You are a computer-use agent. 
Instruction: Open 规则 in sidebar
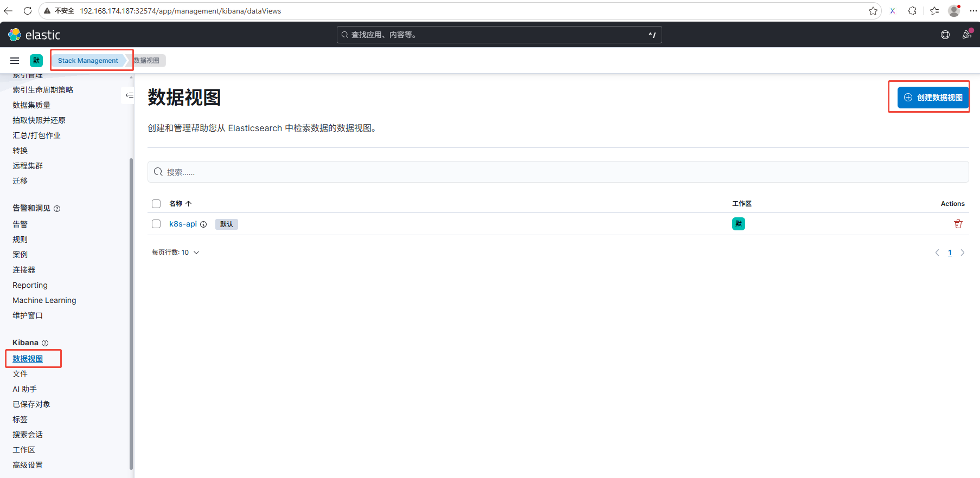click(x=20, y=240)
